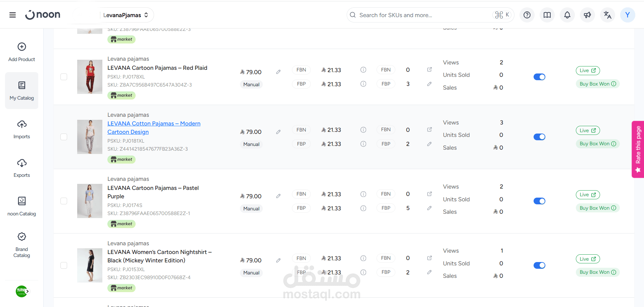Viewport: 644px width, 307px height.
Task: Focus the Search for SKUs field
Action: click(x=430, y=15)
